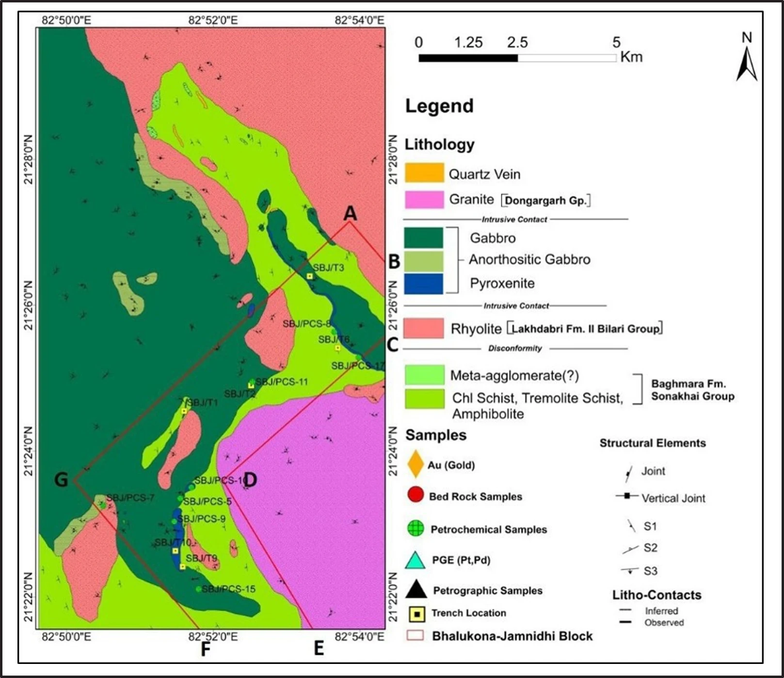Click the SBJ/T3 trench marker on map

pos(309,276)
